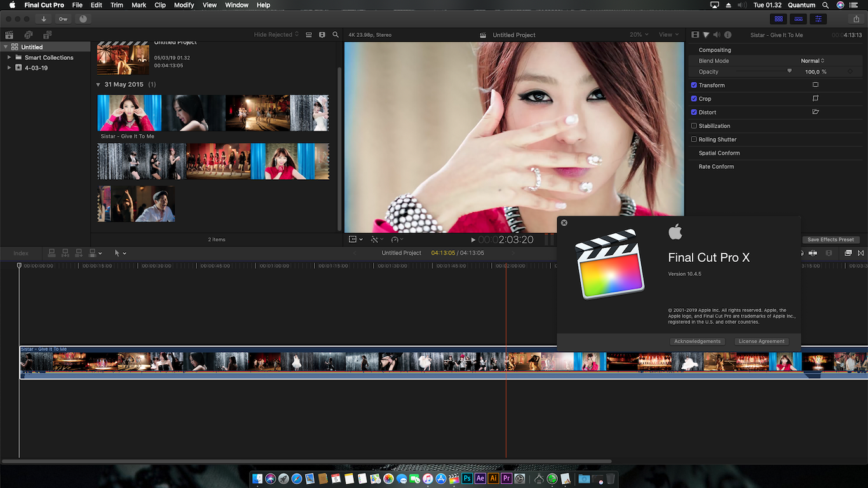Open the Trim menu

[x=117, y=5]
